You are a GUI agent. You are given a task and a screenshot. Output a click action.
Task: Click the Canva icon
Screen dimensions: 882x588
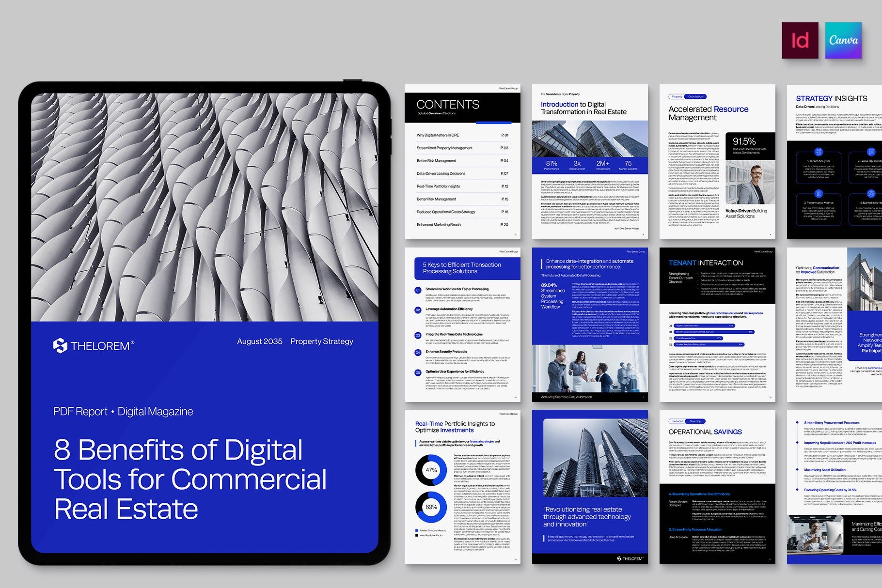843,41
